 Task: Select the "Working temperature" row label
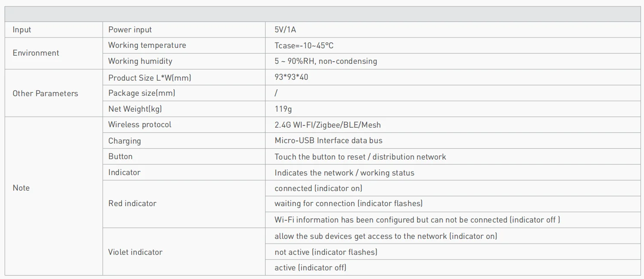click(147, 45)
